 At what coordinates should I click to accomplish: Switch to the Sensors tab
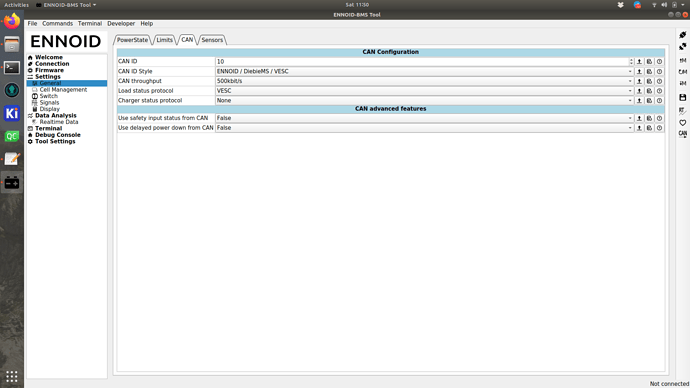(212, 40)
